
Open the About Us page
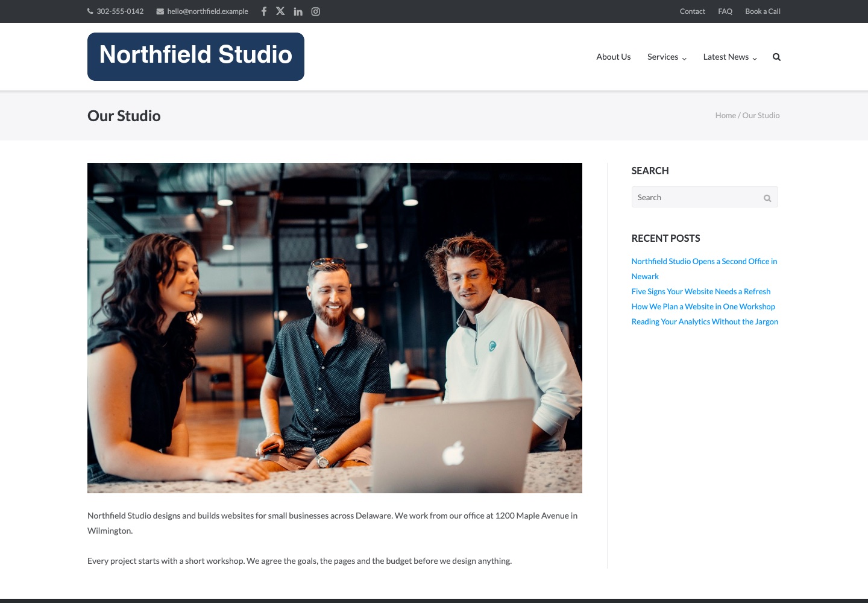click(x=614, y=57)
